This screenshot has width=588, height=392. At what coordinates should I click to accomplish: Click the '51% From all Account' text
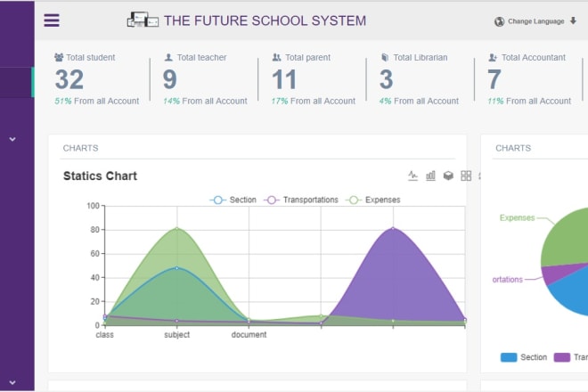(x=97, y=101)
